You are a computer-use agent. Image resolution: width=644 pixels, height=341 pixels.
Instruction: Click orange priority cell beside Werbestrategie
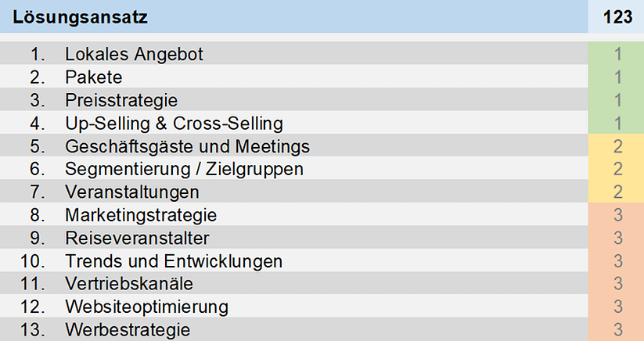point(616,329)
